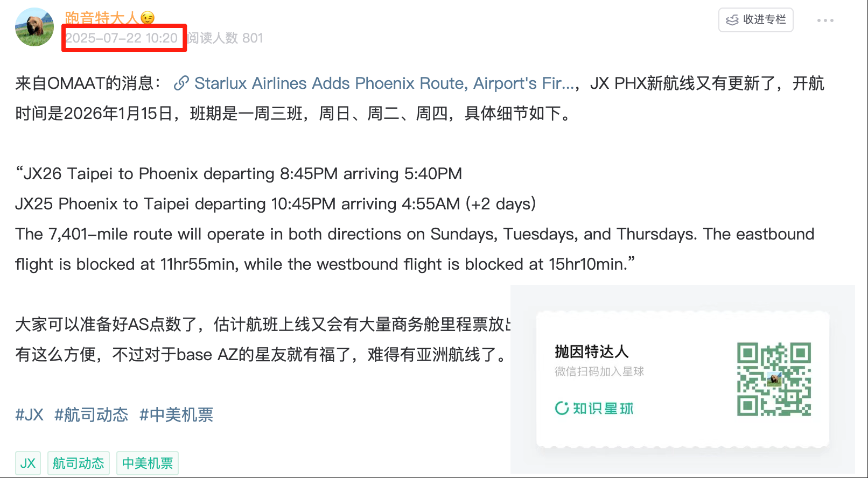The width and height of the screenshot is (868, 478).
Task: Click the author's bear avatar photo
Action: coord(34,27)
